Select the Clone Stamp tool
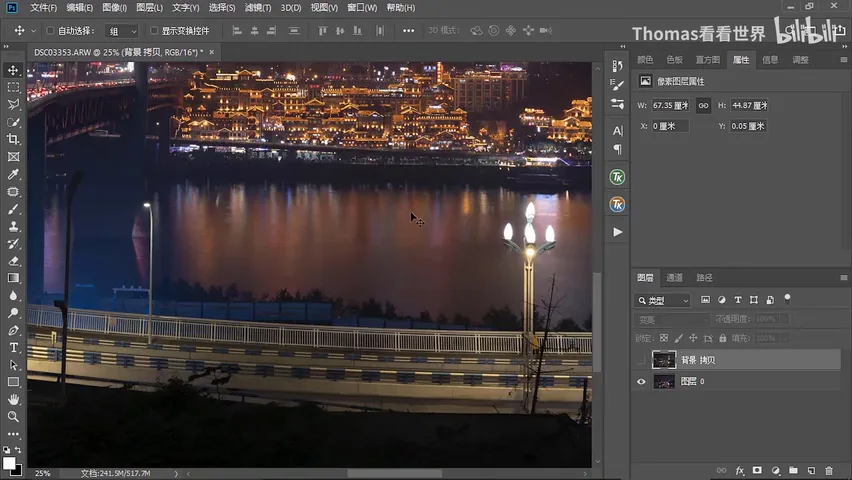Viewport: 852px width, 480px height. pos(14,226)
